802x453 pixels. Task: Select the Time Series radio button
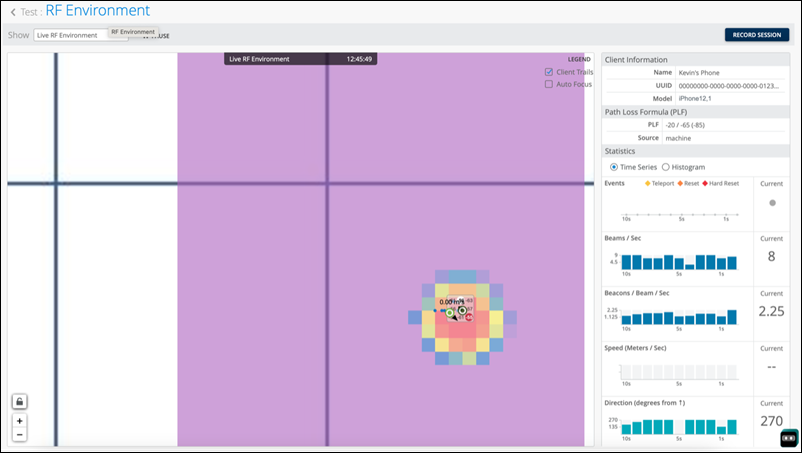pos(614,167)
